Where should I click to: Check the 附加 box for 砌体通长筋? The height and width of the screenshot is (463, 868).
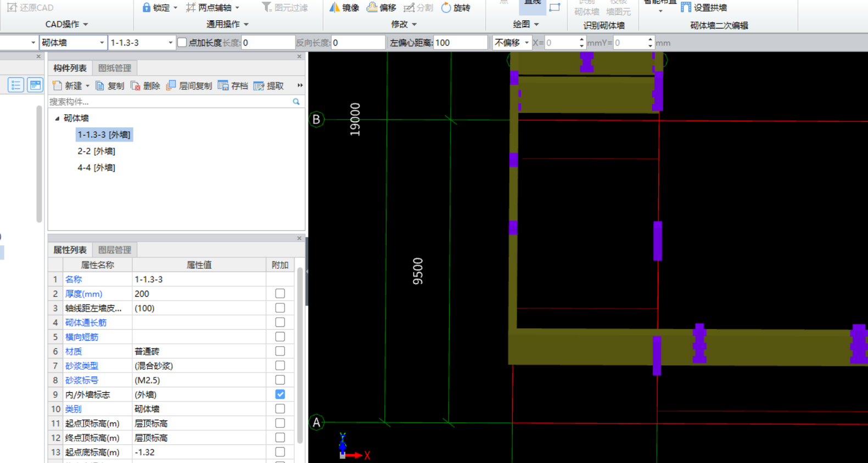coord(280,322)
